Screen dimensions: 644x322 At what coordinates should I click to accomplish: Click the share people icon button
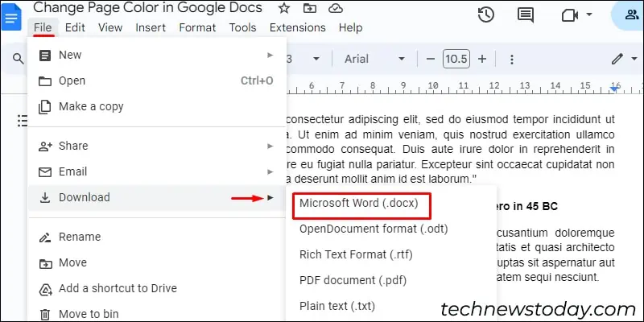(630, 15)
